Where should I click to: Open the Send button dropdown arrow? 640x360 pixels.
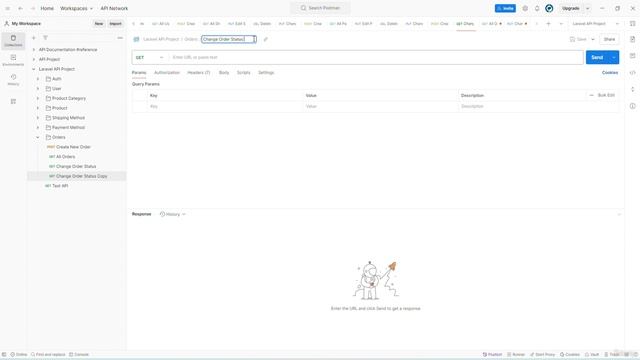pos(613,58)
